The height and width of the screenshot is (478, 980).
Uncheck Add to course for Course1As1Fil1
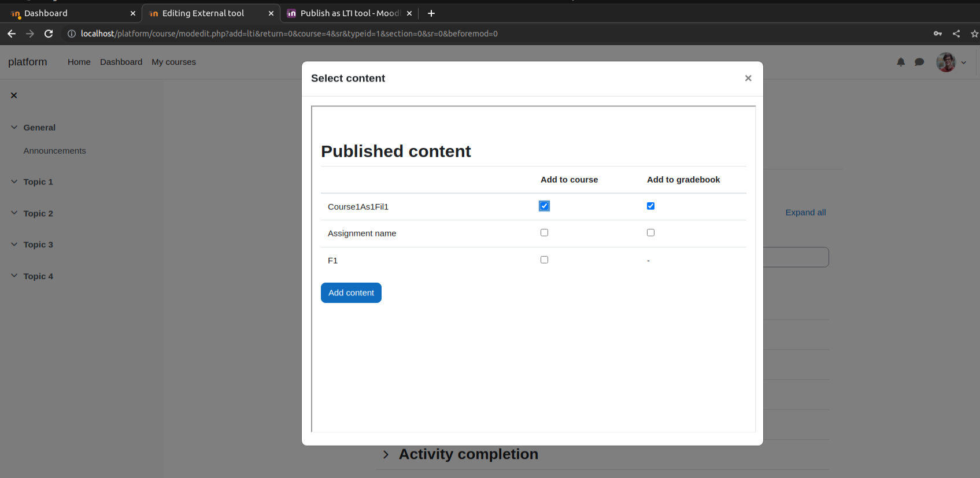click(x=544, y=206)
